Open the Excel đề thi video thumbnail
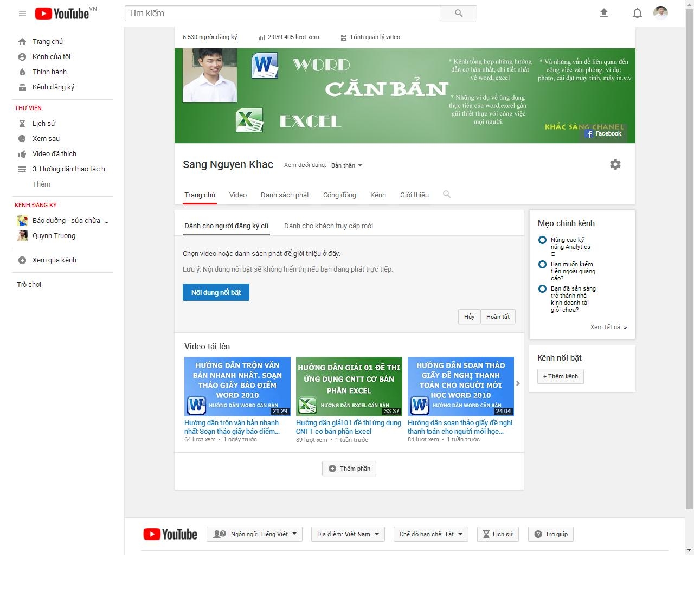This screenshot has height=616, width=694. tap(349, 386)
